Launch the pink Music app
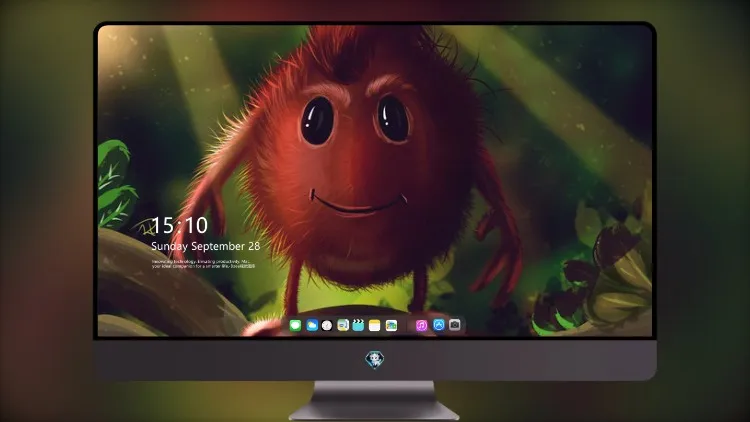The image size is (750, 422). pos(421,326)
